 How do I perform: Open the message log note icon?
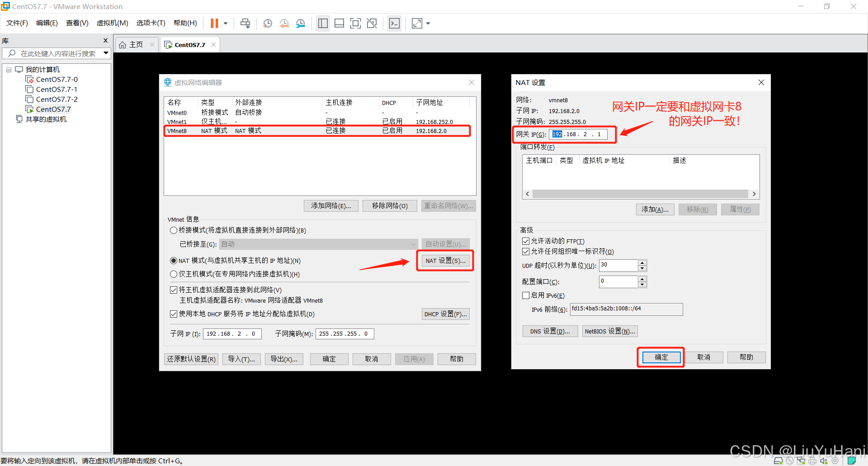852,461
